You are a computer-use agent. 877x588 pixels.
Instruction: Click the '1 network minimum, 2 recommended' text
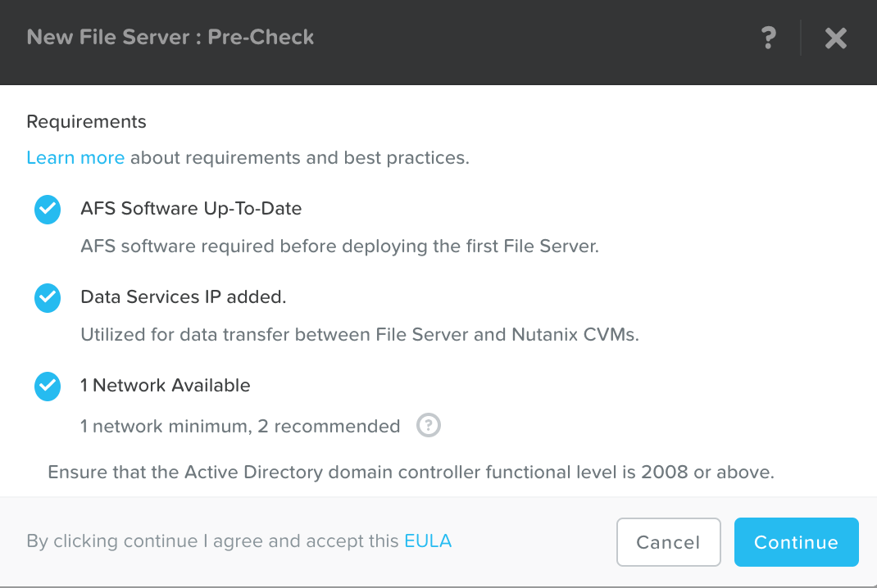pyautogui.click(x=240, y=426)
